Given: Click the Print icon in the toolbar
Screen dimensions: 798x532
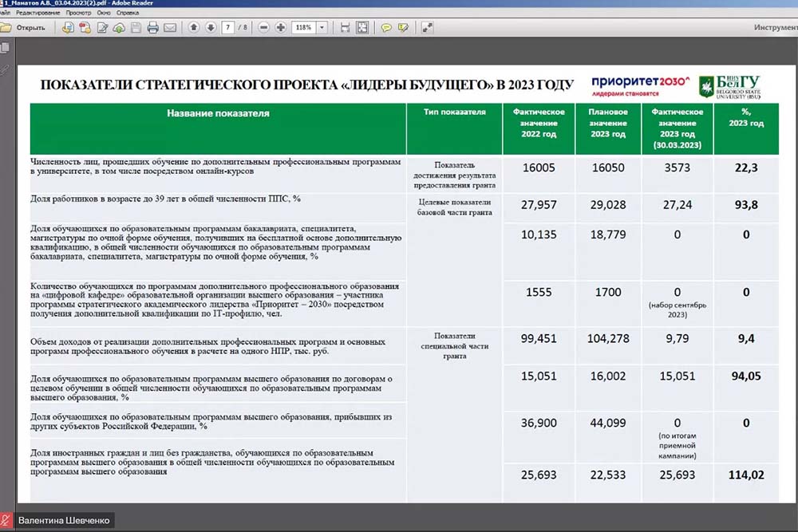Looking at the screenshot, I should tap(152, 27).
